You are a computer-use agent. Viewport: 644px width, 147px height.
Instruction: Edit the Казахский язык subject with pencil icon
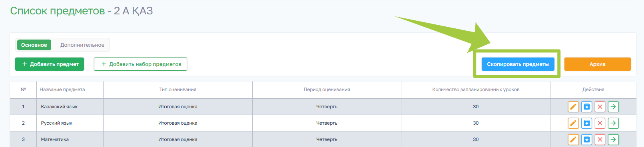tap(573, 107)
